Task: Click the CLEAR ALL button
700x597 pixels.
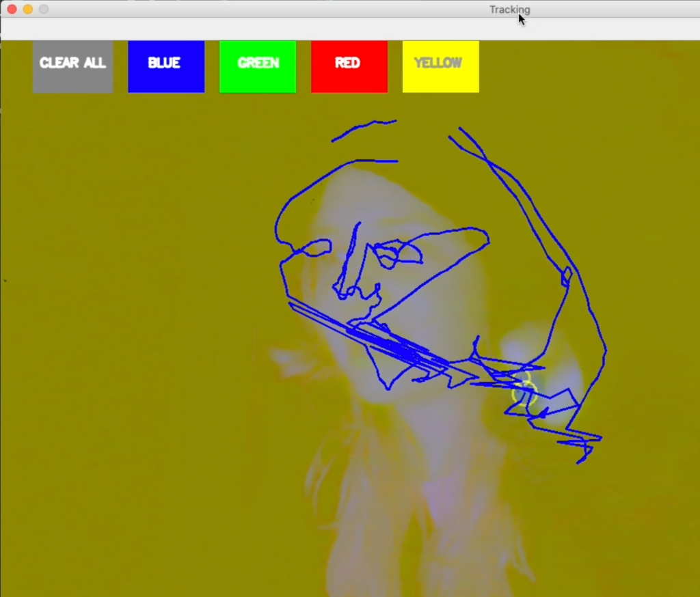Action: pyautogui.click(x=72, y=66)
